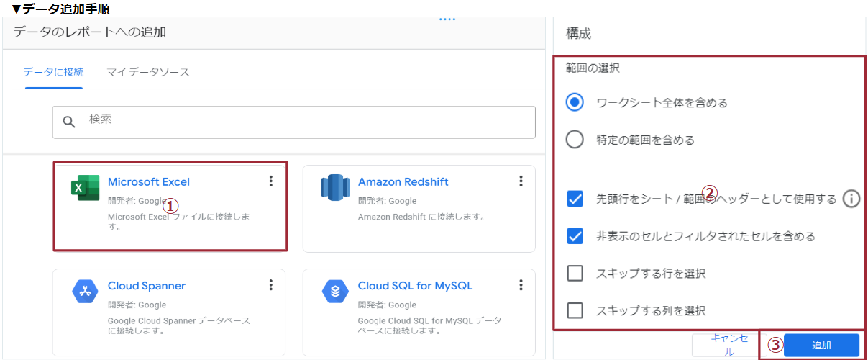Click the 追加 button
Viewport: 868px width, 360px height.
tap(821, 345)
